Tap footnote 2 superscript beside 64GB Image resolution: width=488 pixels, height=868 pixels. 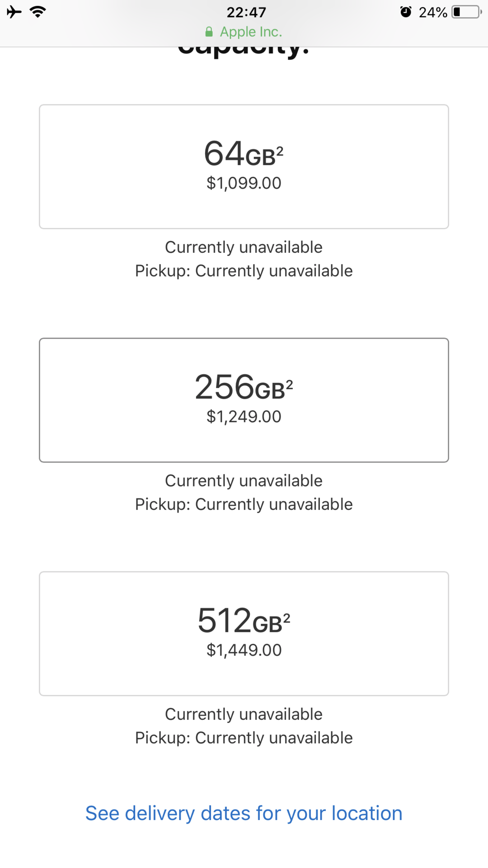280,151
